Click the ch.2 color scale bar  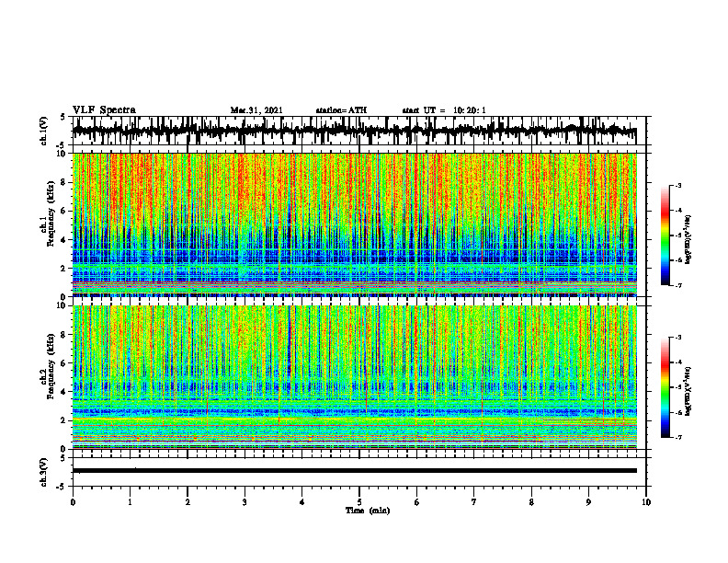click(x=665, y=387)
